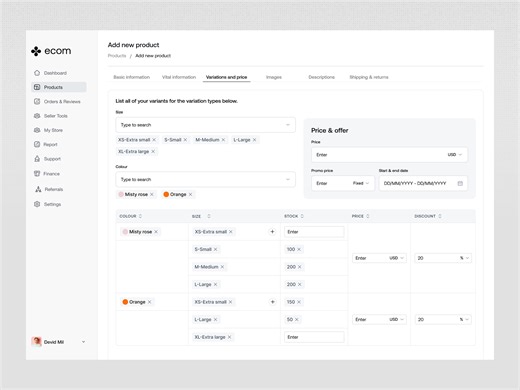Viewport: 520px width, 390px height.
Task: Go to Seller Tools
Action: point(51,116)
